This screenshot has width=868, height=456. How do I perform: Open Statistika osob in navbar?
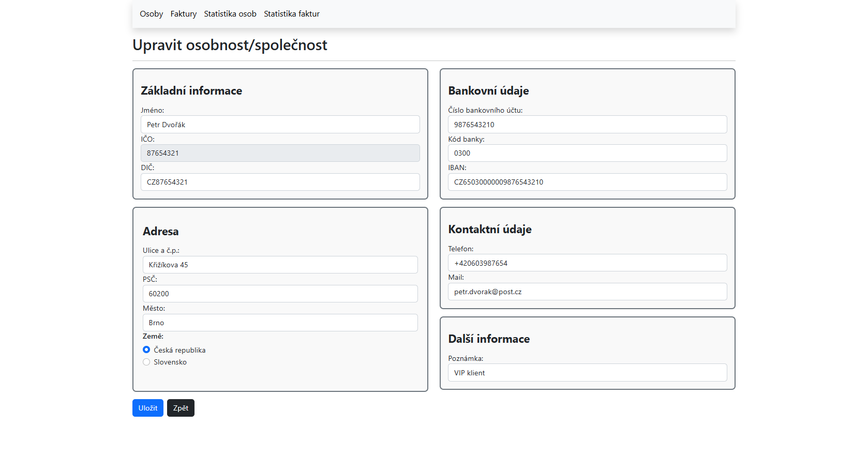[230, 14]
